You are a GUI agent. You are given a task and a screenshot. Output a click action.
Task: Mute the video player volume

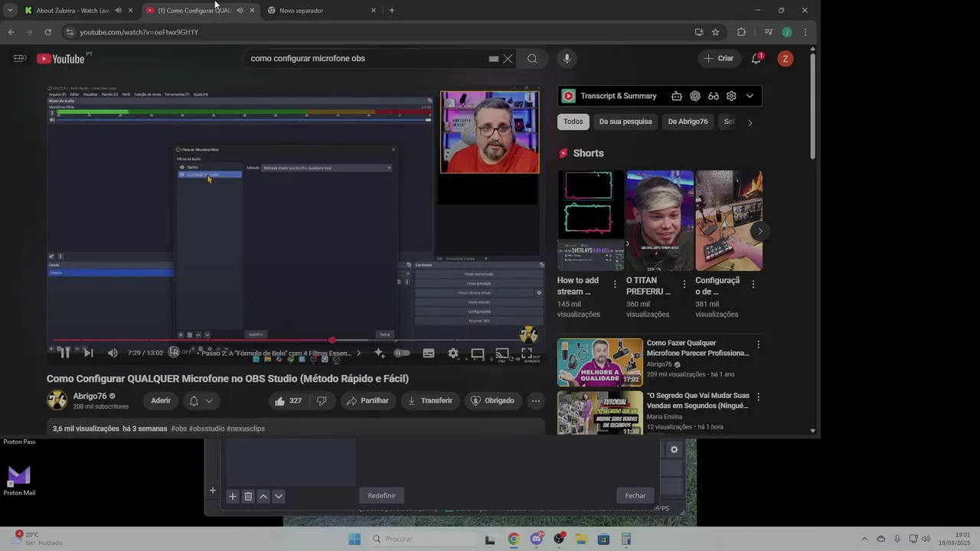point(113,353)
